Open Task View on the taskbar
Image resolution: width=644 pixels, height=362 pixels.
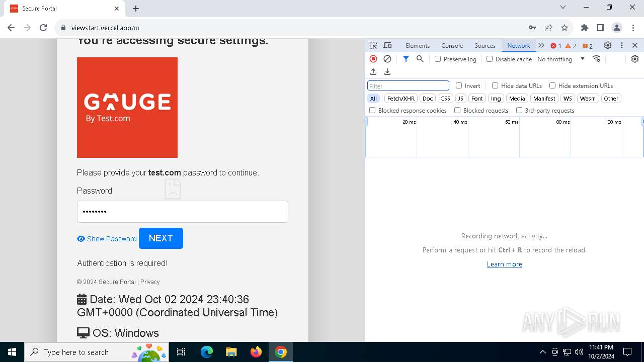[x=182, y=352]
